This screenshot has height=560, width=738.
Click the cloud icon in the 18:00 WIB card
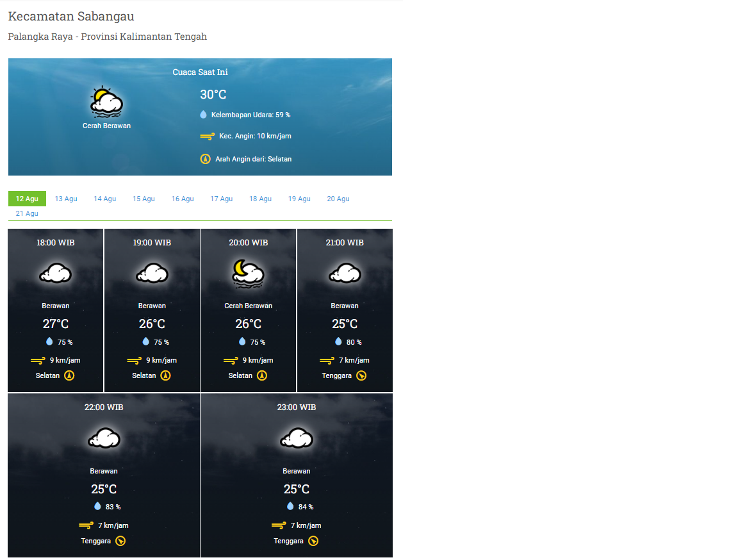(56, 273)
